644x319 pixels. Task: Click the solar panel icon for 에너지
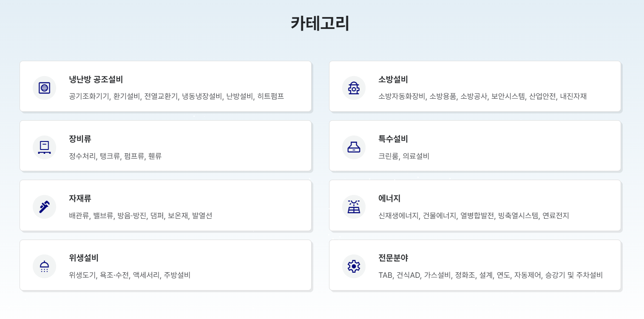[x=354, y=207]
